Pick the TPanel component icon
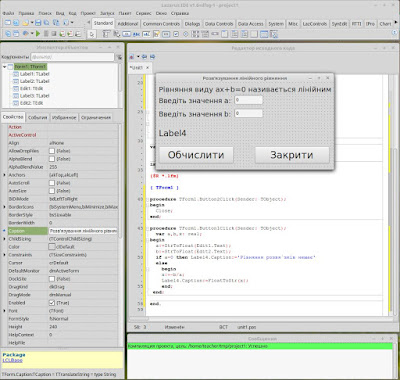400x380 pixels. click(254, 34)
